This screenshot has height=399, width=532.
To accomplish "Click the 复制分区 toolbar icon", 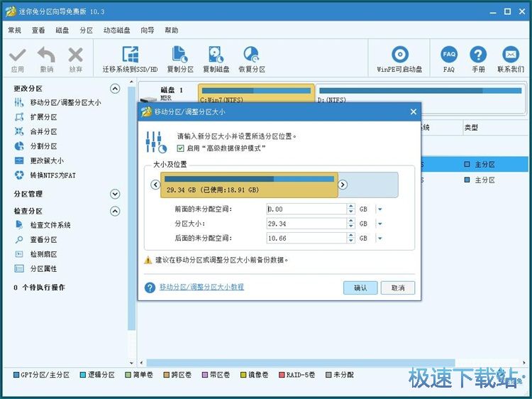I will click(x=180, y=55).
